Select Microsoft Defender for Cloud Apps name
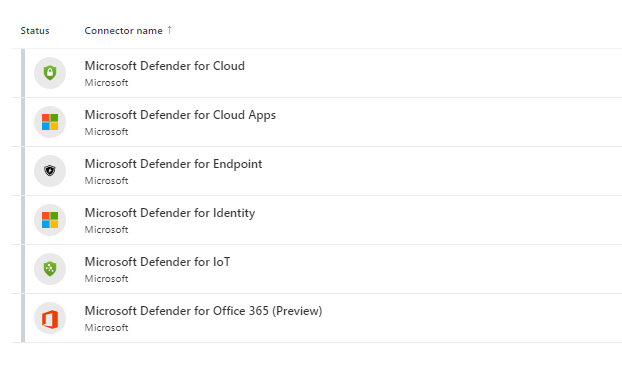 [180, 115]
